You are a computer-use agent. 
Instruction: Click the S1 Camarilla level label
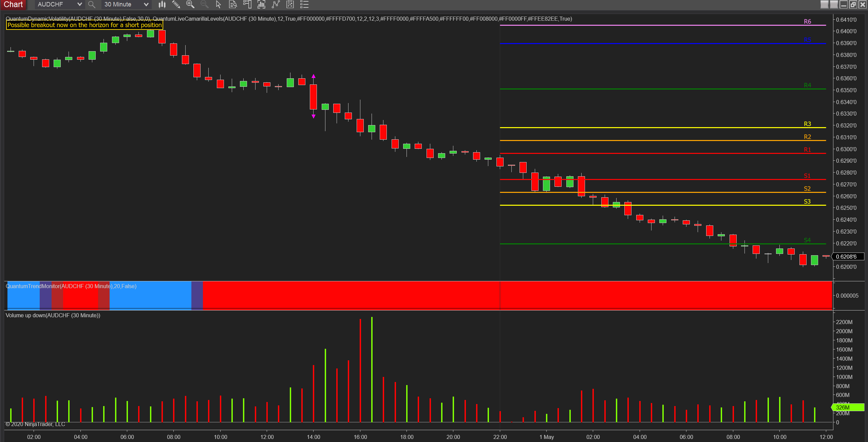click(x=807, y=176)
